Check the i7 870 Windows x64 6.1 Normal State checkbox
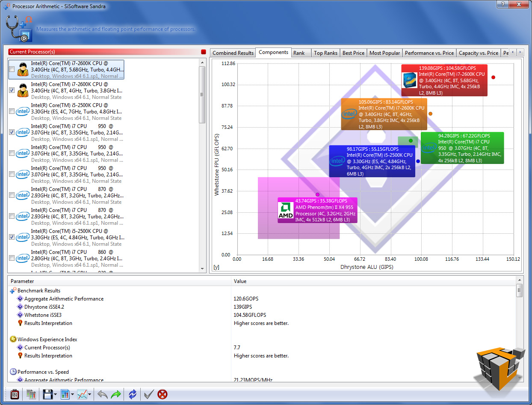 tap(12, 195)
